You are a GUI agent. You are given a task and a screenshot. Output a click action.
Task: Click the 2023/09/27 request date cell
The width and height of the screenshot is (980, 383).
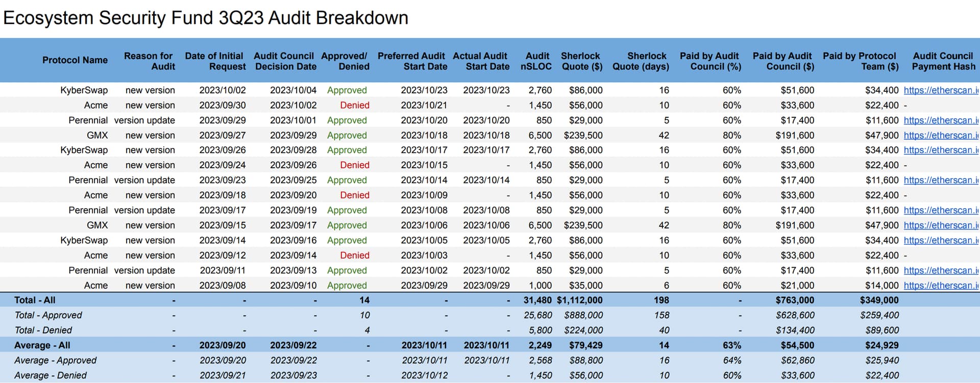click(x=223, y=135)
